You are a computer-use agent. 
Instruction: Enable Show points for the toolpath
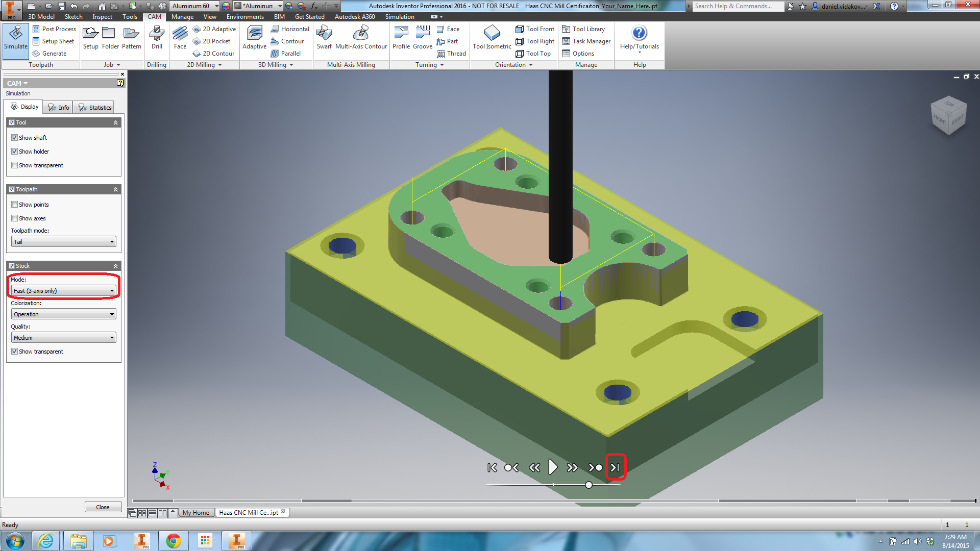click(15, 204)
